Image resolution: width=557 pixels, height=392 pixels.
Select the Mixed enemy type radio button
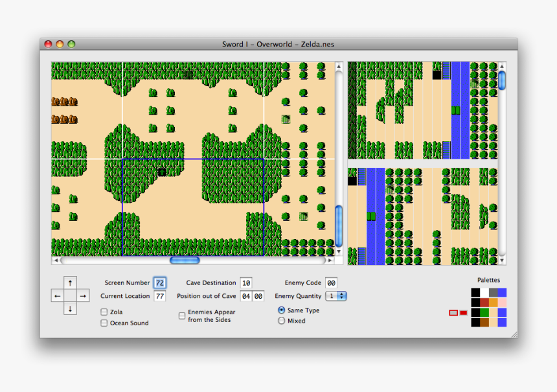[x=283, y=320]
